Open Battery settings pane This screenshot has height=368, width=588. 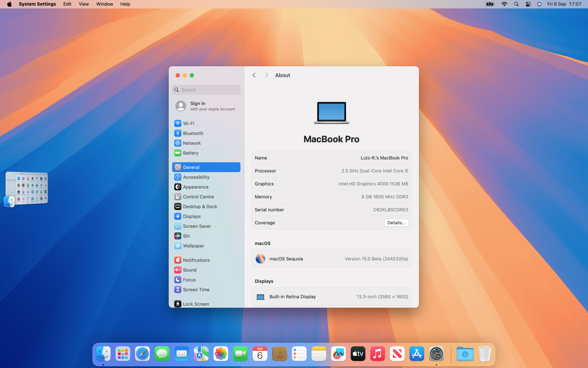(206, 153)
